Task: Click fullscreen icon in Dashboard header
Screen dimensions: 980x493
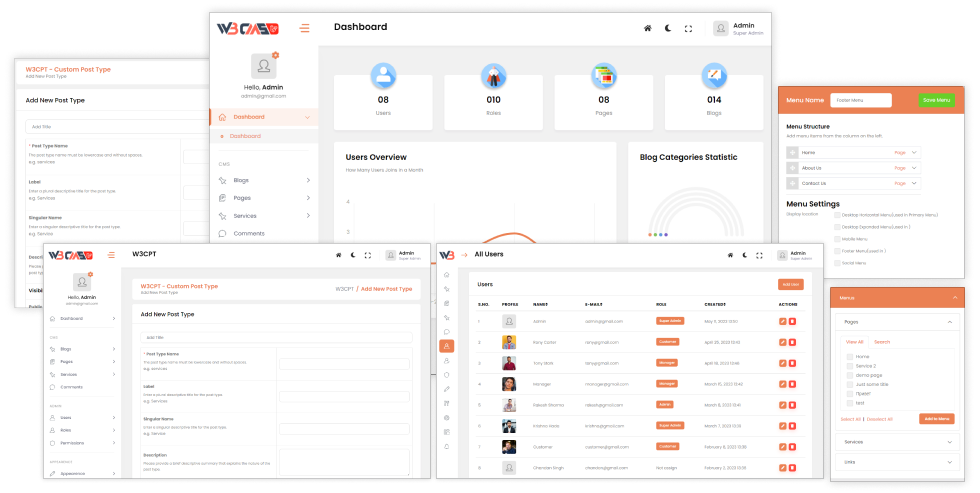Action: [688, 29]
